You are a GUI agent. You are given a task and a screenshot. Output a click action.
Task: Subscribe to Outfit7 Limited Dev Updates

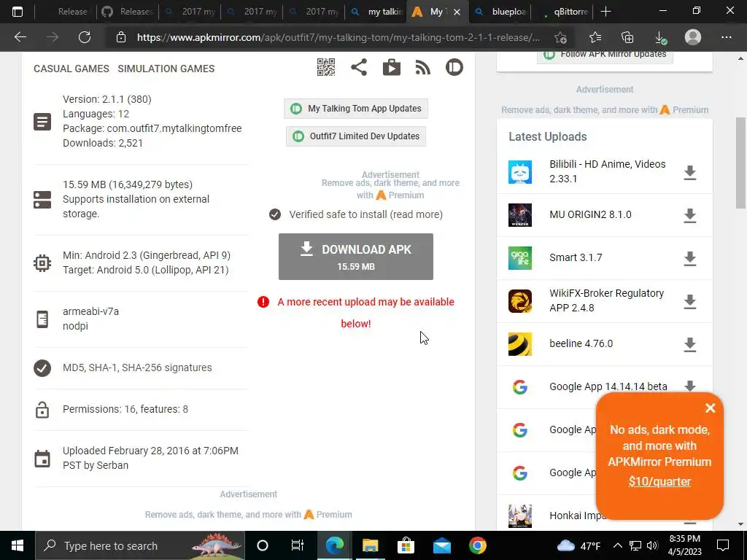tap(356, 136)
